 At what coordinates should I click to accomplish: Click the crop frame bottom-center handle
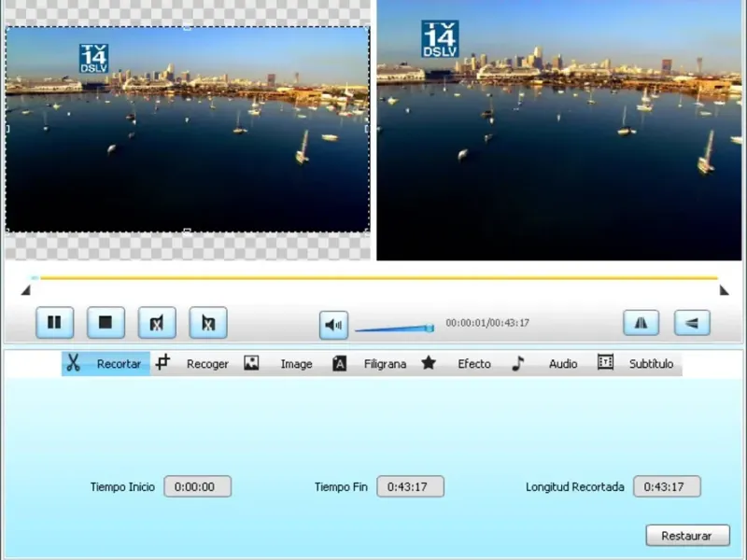[188, 231]
